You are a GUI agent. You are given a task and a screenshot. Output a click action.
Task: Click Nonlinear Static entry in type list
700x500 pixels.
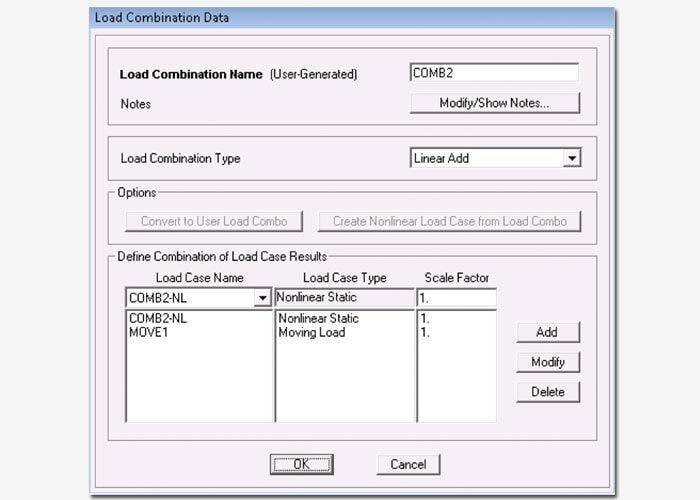pyautogui.click(x=318, y=318)
